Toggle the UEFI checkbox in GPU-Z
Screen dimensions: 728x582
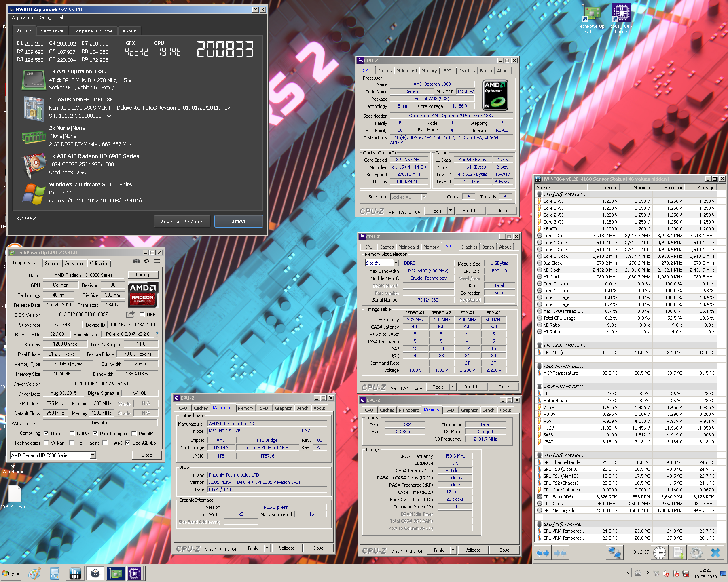click(142, 314)
